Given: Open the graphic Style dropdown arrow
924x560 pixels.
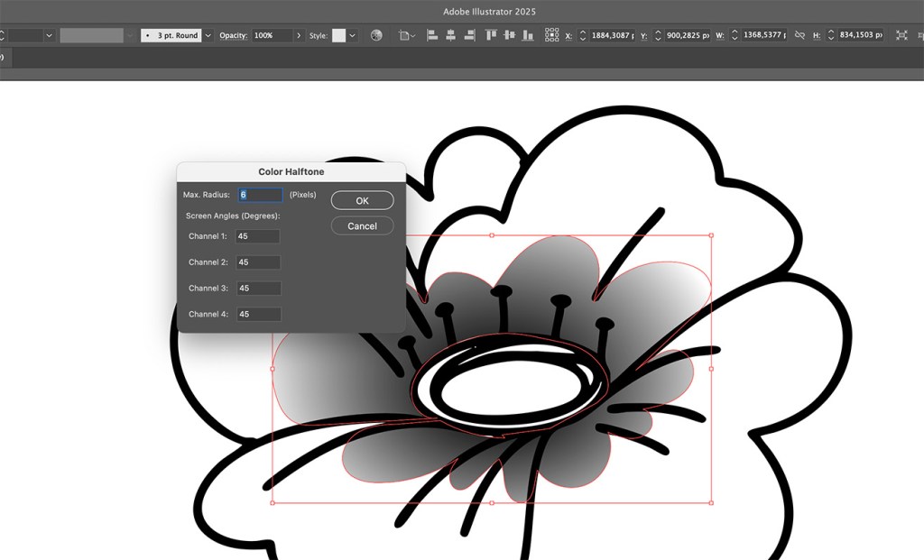Looking at the screenshot, I should point(353,35).
